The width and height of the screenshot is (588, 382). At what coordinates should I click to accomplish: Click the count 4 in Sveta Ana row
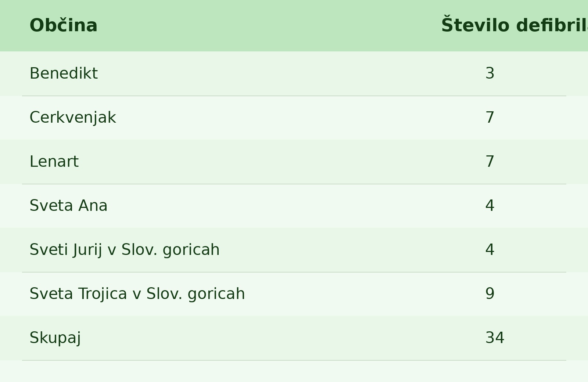click(490, 206)
